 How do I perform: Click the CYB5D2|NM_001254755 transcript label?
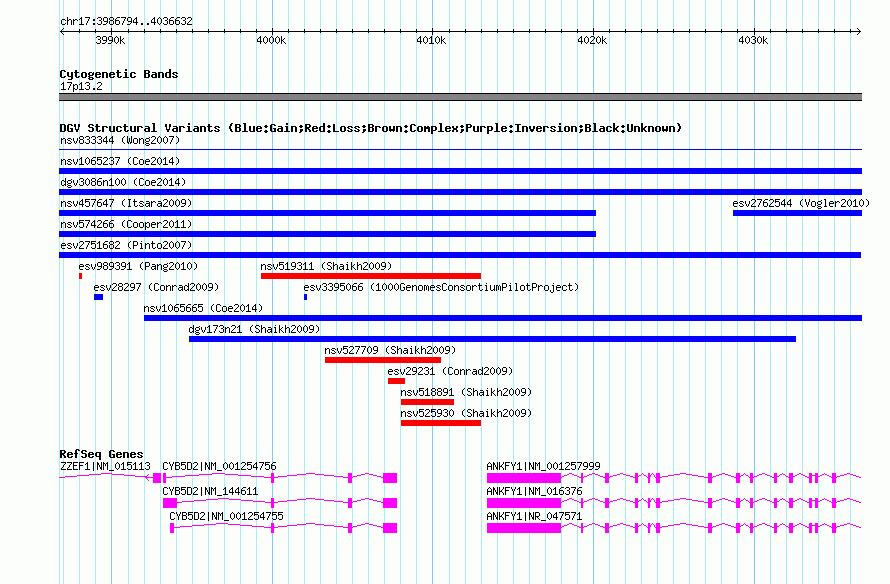point(226,516)
